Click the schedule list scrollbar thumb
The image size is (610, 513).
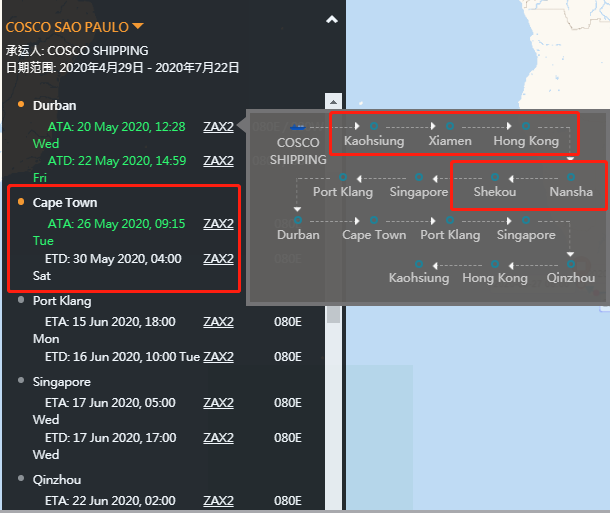click(x=333, y=314)
